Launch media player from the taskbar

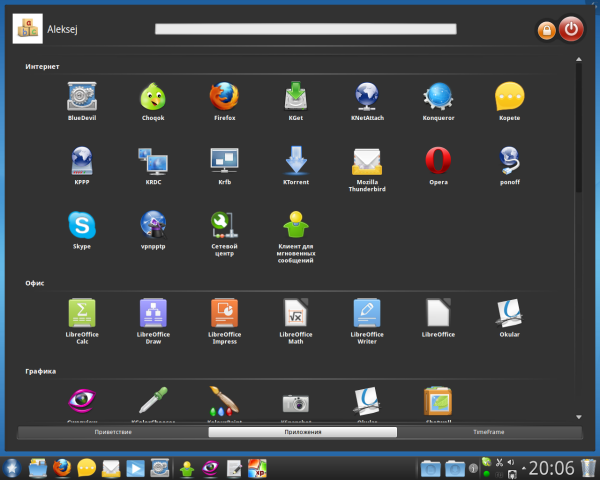(135, 469)
